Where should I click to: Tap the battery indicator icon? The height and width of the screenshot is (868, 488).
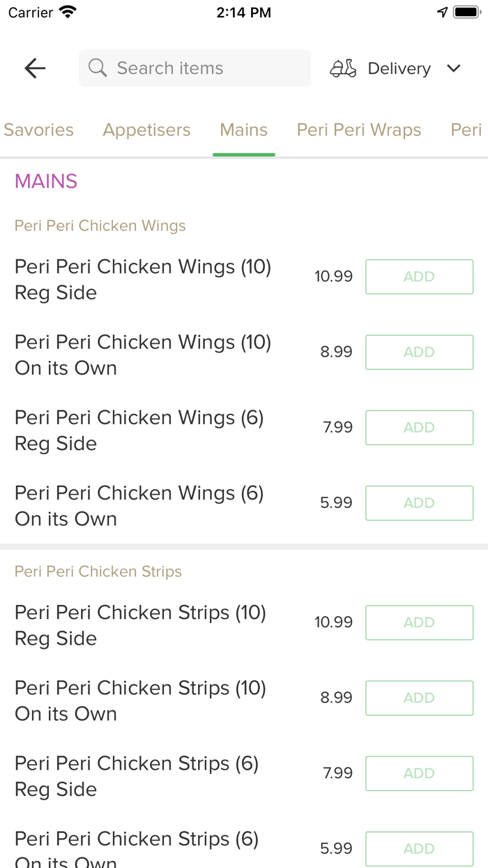coord(466,11)
